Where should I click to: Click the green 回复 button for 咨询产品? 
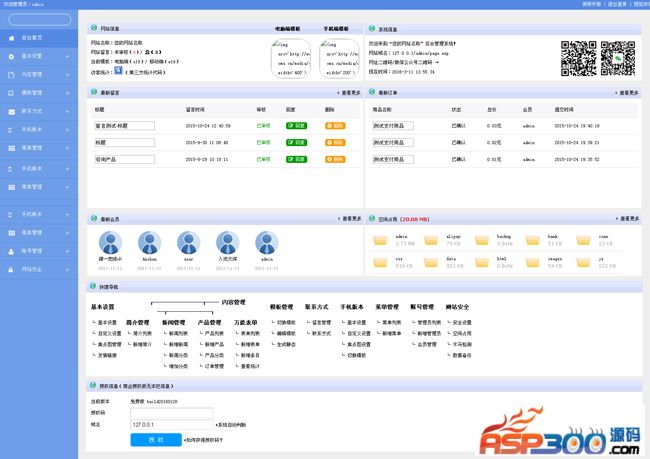coord(296,159)
